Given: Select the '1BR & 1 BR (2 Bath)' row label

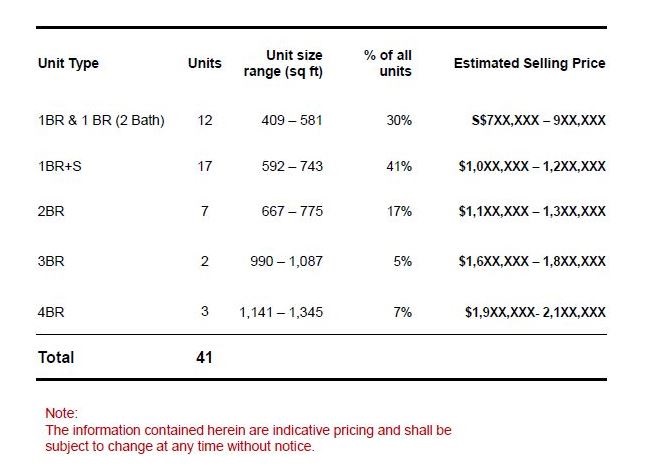Looking at the screenshot, I should click(101, 121).
